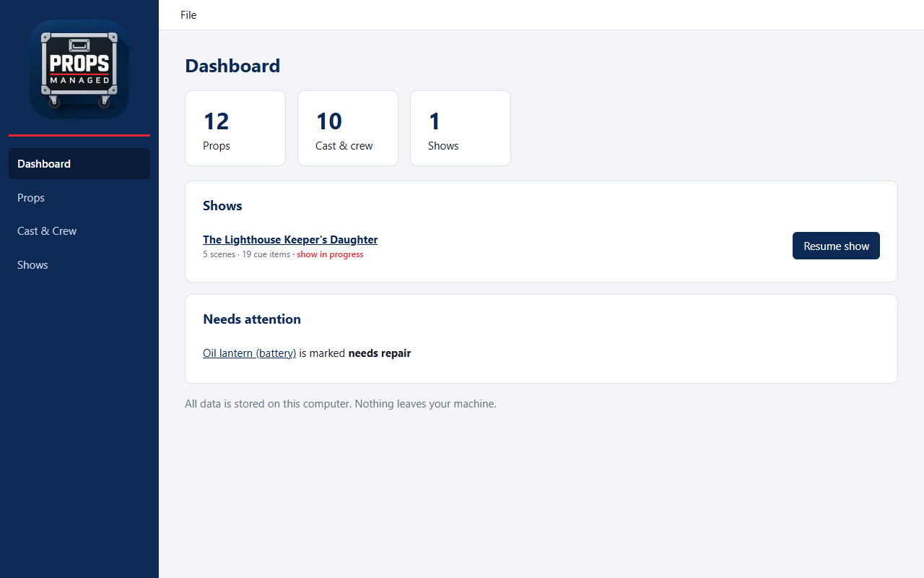Click the 12 Props stat card
This screenshot has width=924, height=578.
click(235, 128)
